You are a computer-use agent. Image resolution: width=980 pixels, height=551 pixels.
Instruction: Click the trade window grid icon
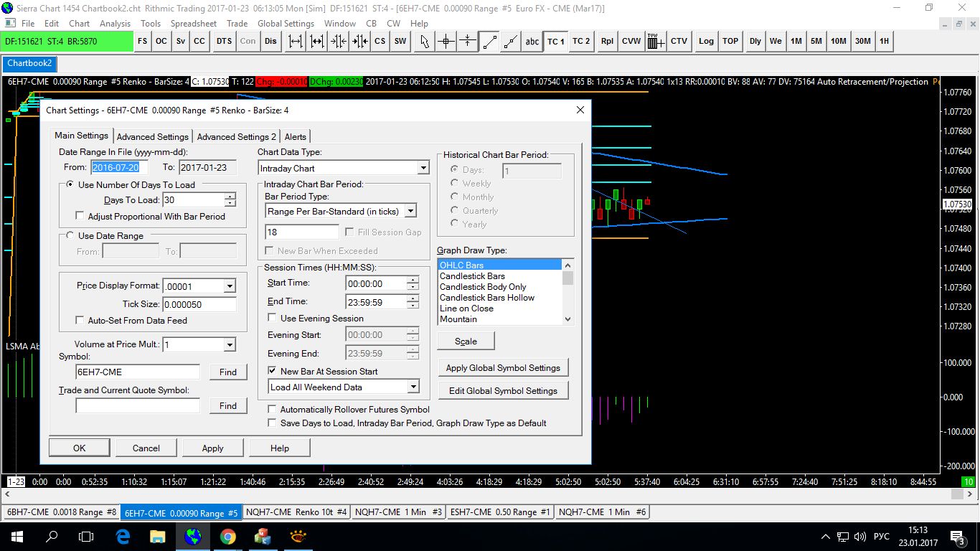pyautogui.click(x=656, y=41)
